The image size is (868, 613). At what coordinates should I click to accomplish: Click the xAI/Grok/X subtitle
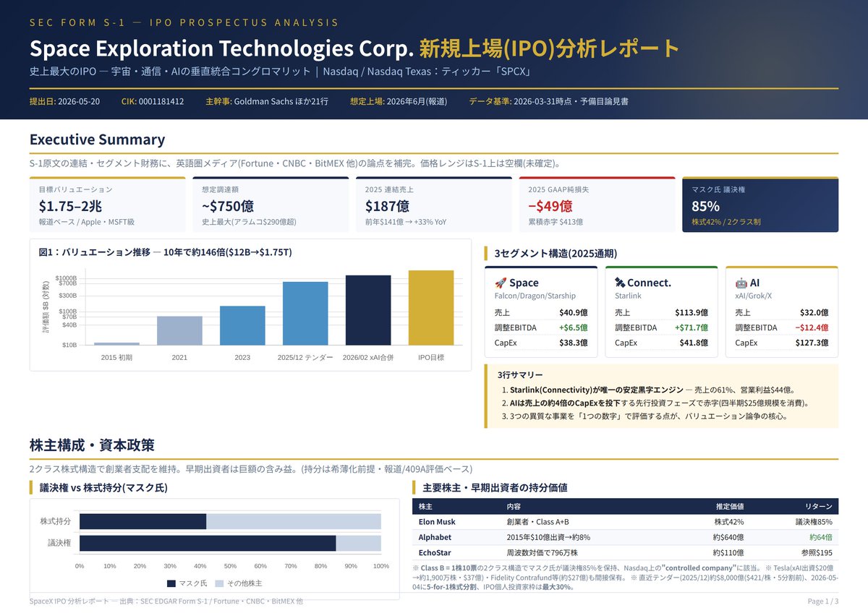754,296
